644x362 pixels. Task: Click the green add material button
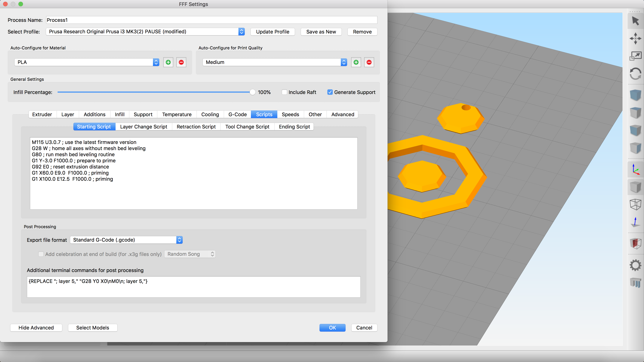[168, 62]
